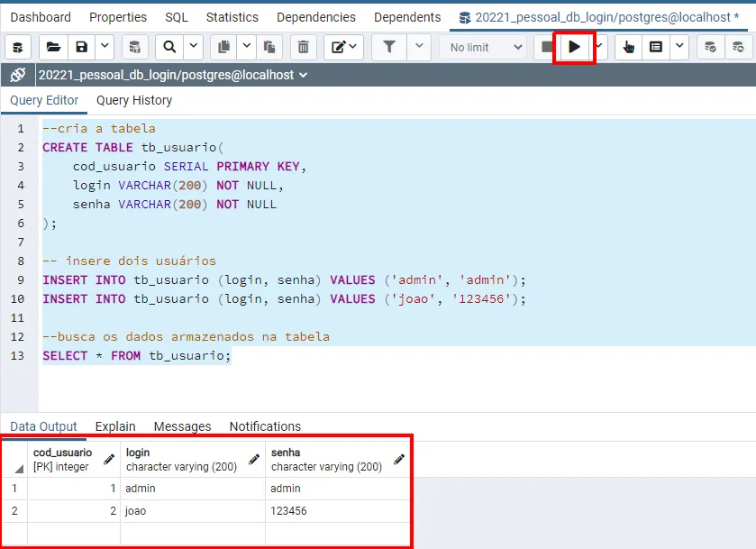Expand the find options dropdown arrow
Image resolution: width=756 pixels, height=549 pixels.
(x=194, y=47)
